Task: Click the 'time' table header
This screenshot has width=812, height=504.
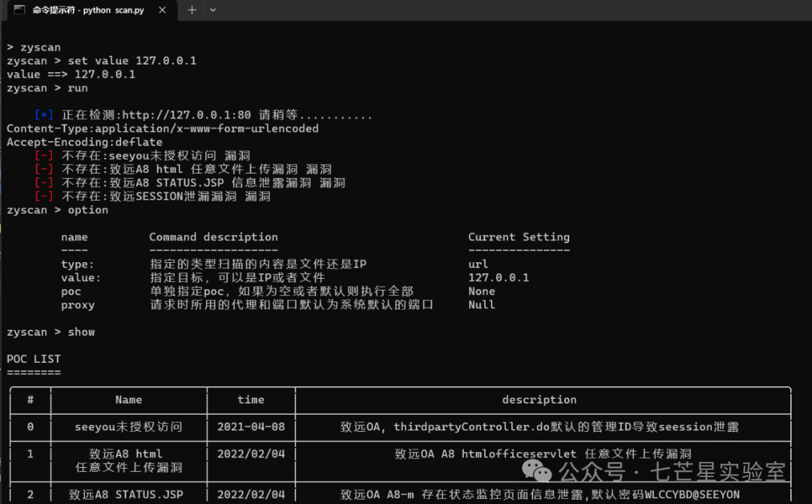Action: tap(250, 400)
